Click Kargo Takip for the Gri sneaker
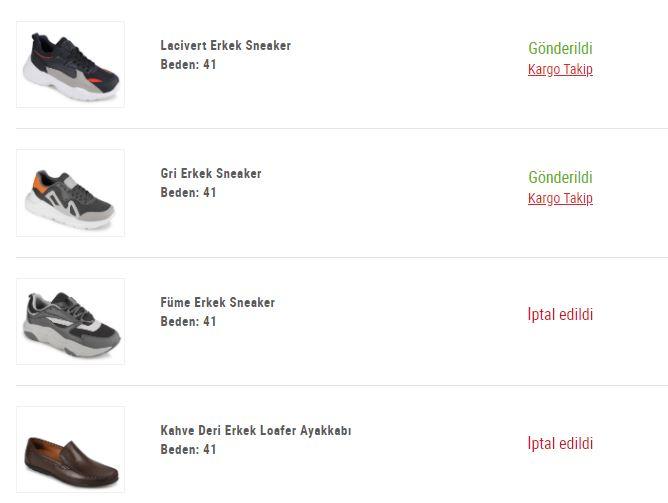Screen dimensions: 668x503 point(560,198)
